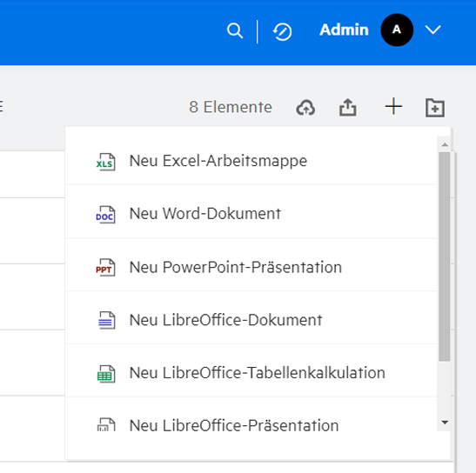476x473 pixels.
Task: Click the dropdown list scroll-up arrow
Action: (445, 144)
